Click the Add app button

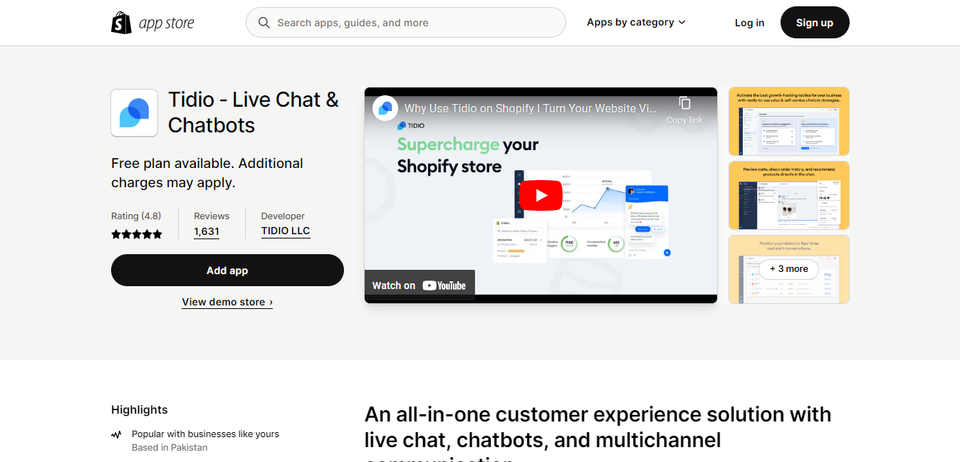click(x=227, y=270)
